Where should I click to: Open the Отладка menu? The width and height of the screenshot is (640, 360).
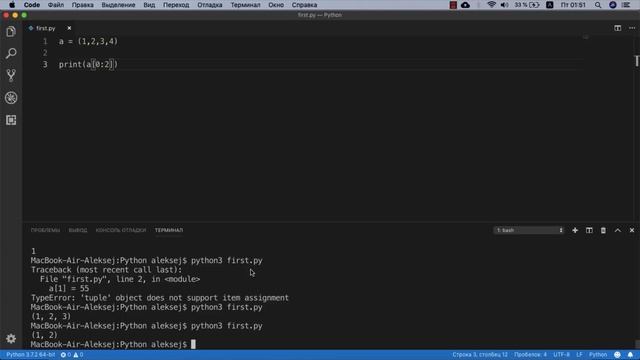coord(210,5)
